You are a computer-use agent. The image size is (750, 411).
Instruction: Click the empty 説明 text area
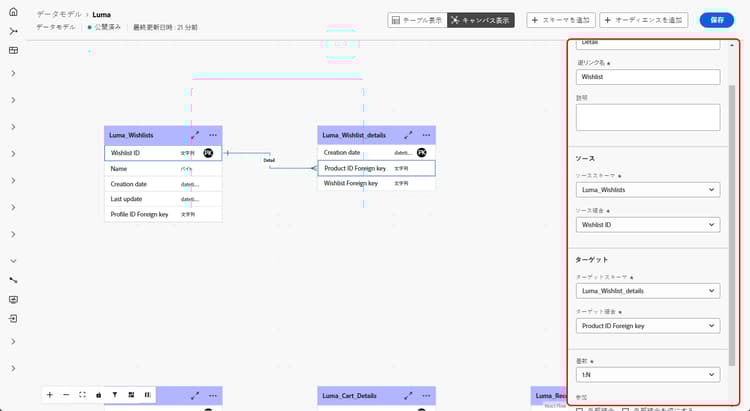648,117
